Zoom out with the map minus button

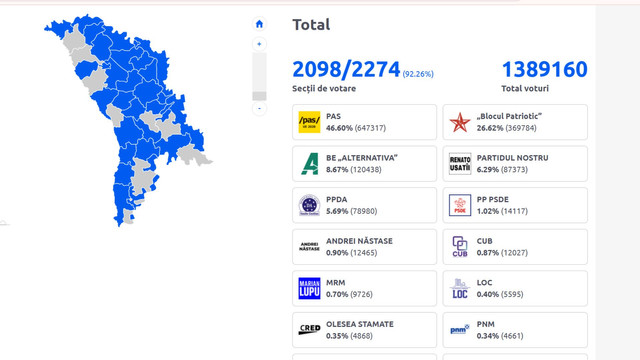click(x=259, y=109)
